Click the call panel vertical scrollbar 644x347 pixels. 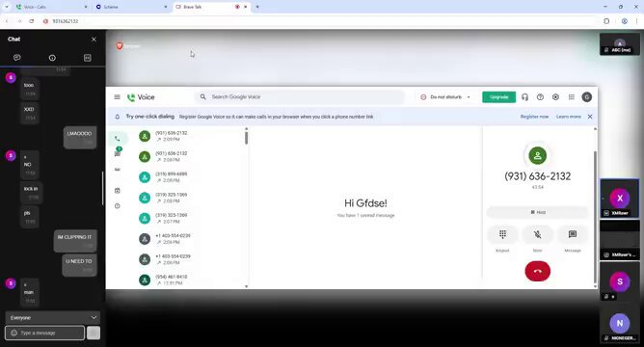(595, 218)
